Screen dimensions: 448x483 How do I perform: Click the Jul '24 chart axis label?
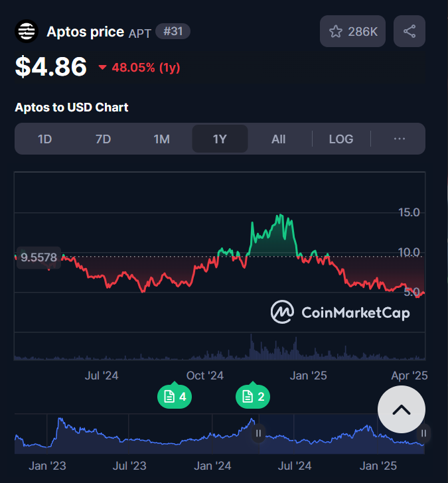pyautogui.click(x=102, y=376)
